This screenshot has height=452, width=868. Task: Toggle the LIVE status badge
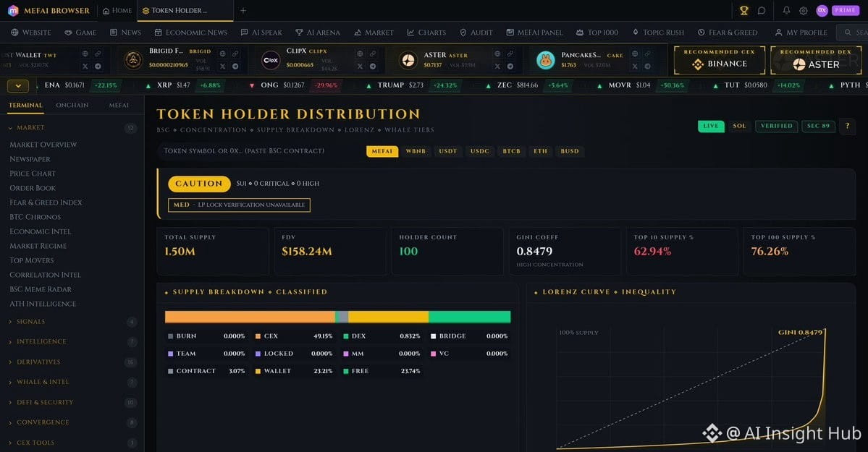point(711,126)
